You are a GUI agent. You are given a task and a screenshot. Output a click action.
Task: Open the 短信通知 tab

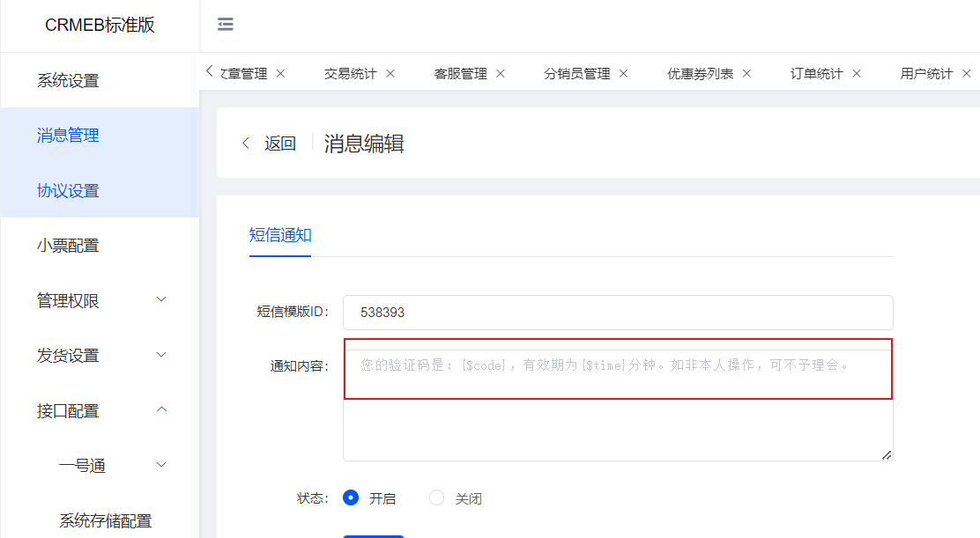[x=280, y=235]
